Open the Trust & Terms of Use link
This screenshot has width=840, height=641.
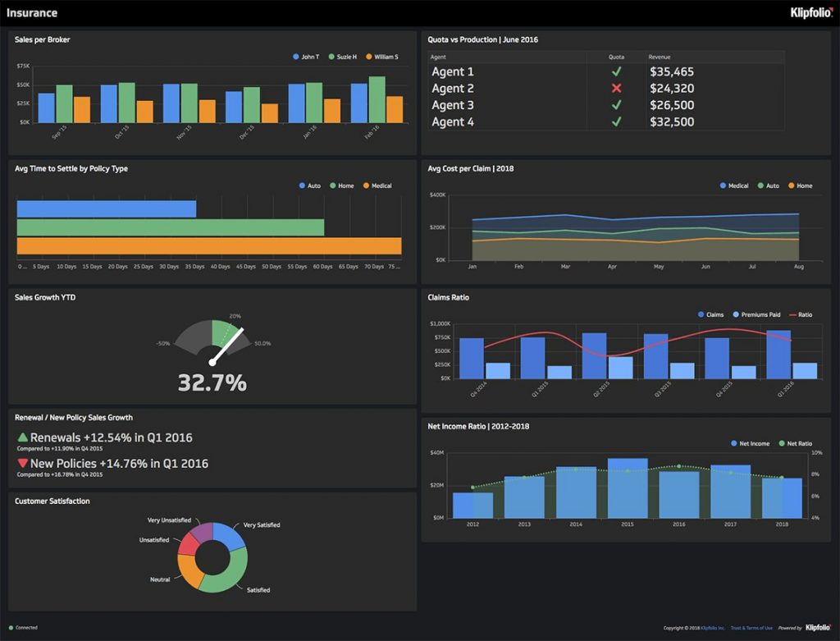(x=751, y=628)
